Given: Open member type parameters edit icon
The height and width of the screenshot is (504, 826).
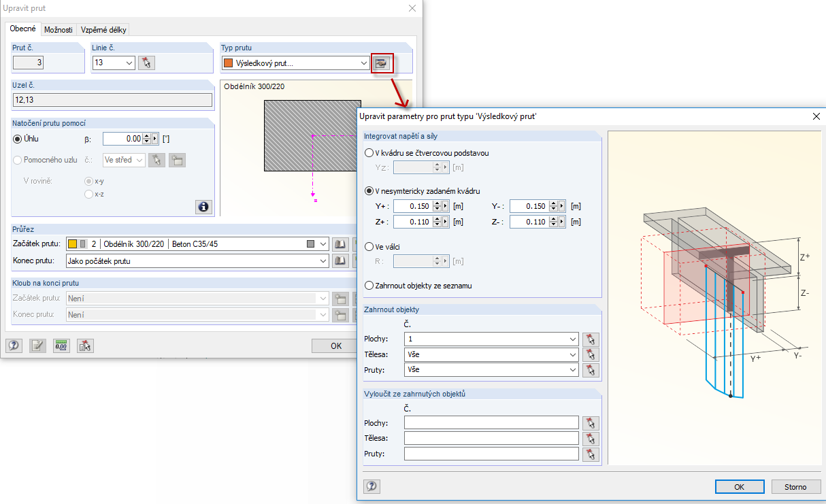Looking at the screenshot, I should click(381, 63).
